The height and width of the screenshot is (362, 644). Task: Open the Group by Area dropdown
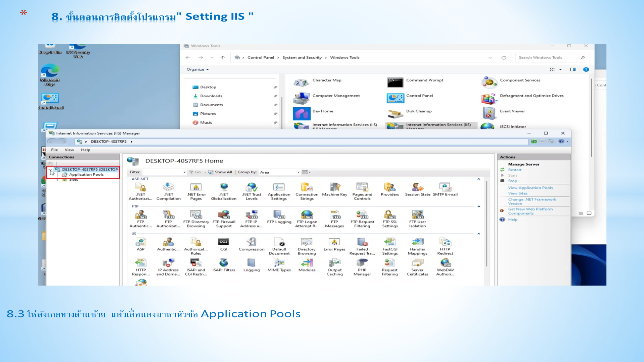[x=299, y=172]
